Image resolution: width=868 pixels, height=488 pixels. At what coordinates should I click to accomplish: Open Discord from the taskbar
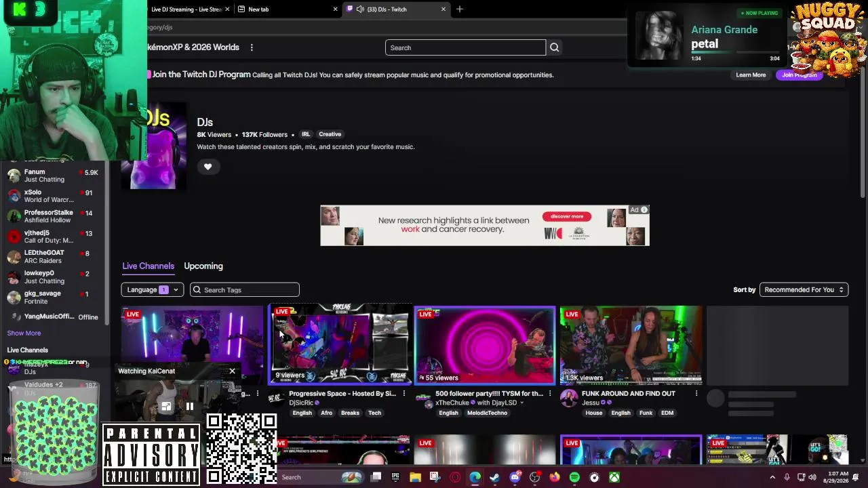515,477
